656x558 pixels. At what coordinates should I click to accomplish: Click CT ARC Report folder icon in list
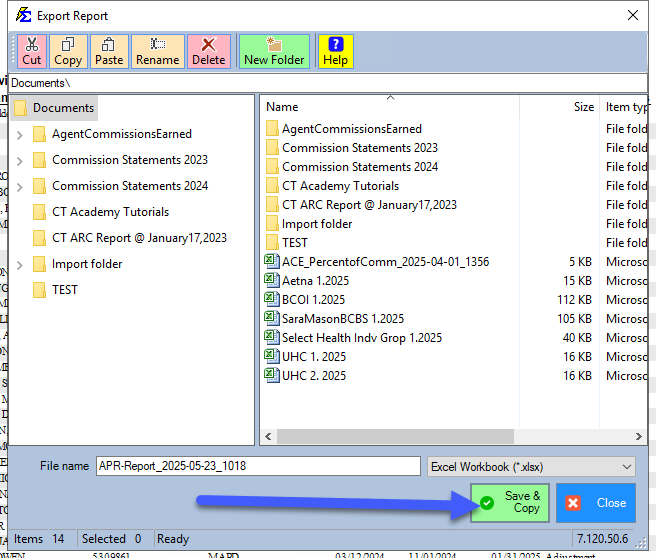click(272, 205)
